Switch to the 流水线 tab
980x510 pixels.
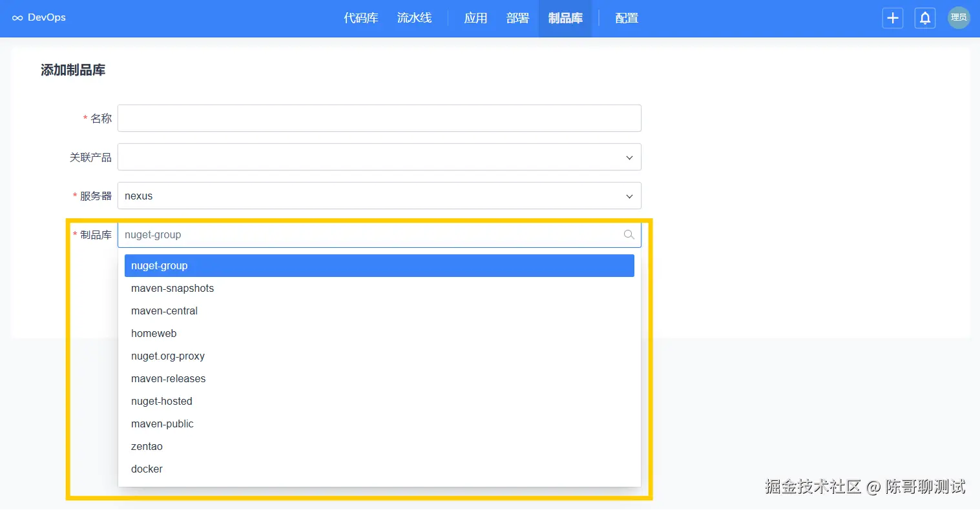click(414, 18)
